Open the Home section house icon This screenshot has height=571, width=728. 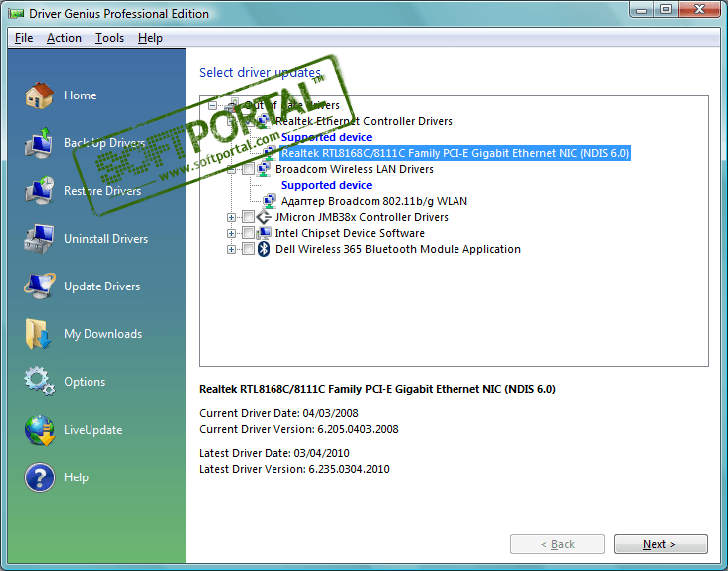40,95
